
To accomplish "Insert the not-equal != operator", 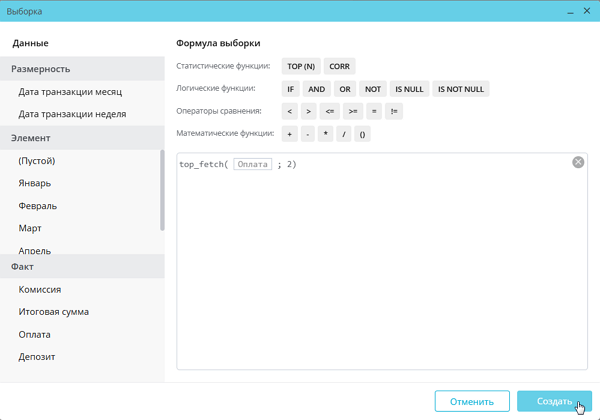I will click(395, 111).
